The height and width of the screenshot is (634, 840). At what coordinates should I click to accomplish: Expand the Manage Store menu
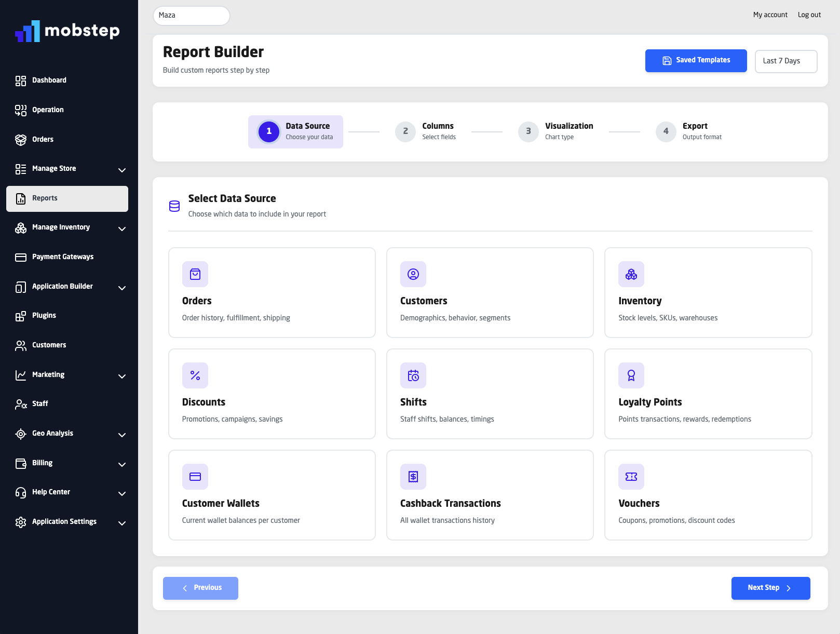pos(121,170)
